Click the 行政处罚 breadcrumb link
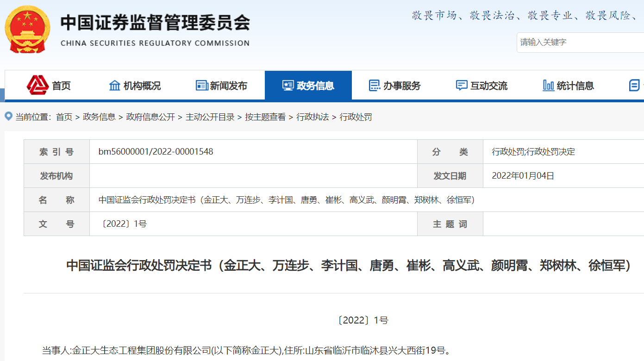 356,117
